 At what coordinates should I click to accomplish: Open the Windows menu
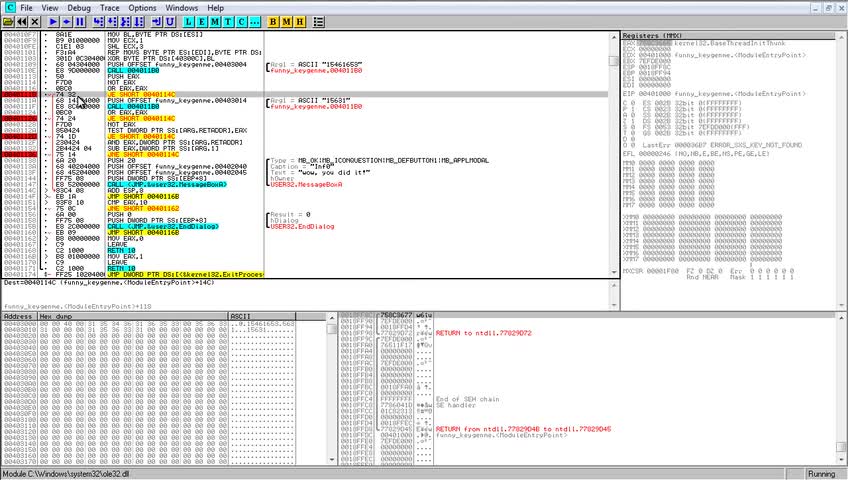point(181,8)
